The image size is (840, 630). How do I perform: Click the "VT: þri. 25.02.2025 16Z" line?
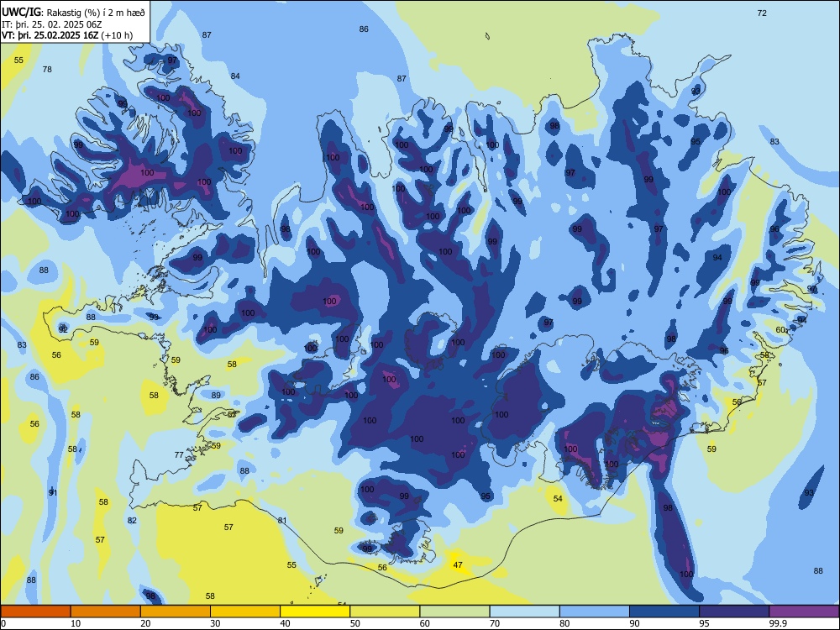coord(51,35)
